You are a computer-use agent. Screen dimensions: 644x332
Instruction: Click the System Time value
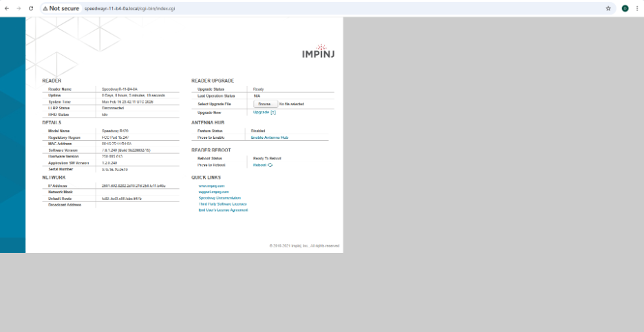[x=127, y=102]
